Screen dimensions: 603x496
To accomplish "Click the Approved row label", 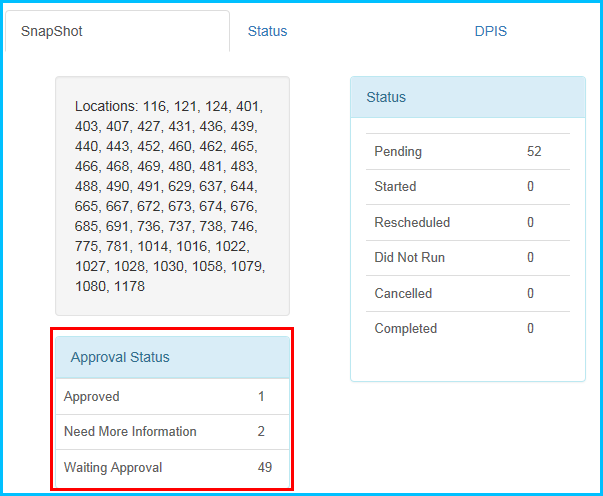I will (x=91, y=397).
